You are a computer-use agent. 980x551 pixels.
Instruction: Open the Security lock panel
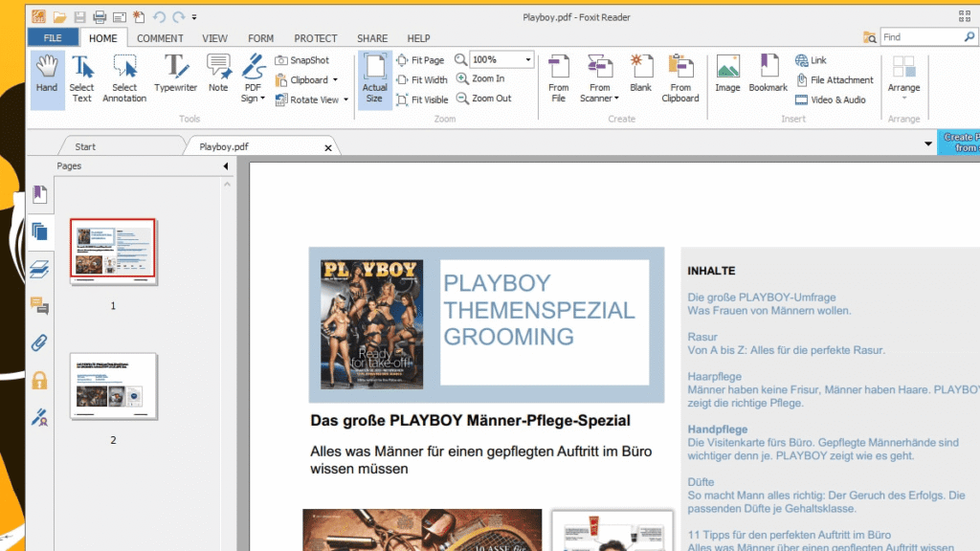[x=39, y=380]
